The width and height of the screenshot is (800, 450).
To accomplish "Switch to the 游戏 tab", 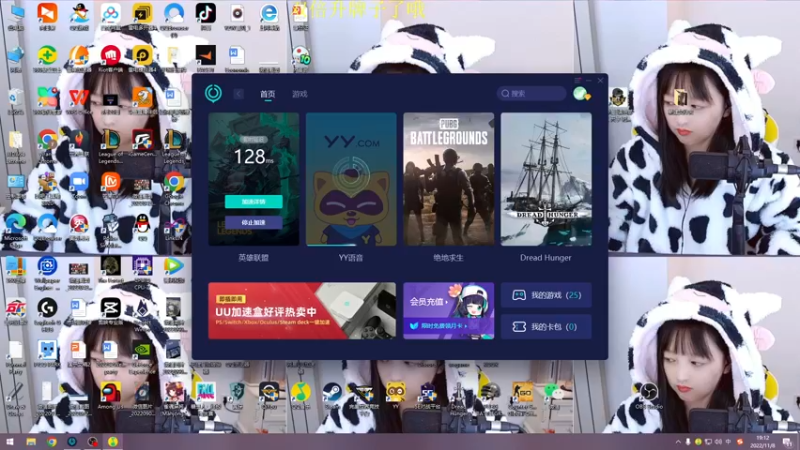I will pyautogui.click(x=299, y=94).
